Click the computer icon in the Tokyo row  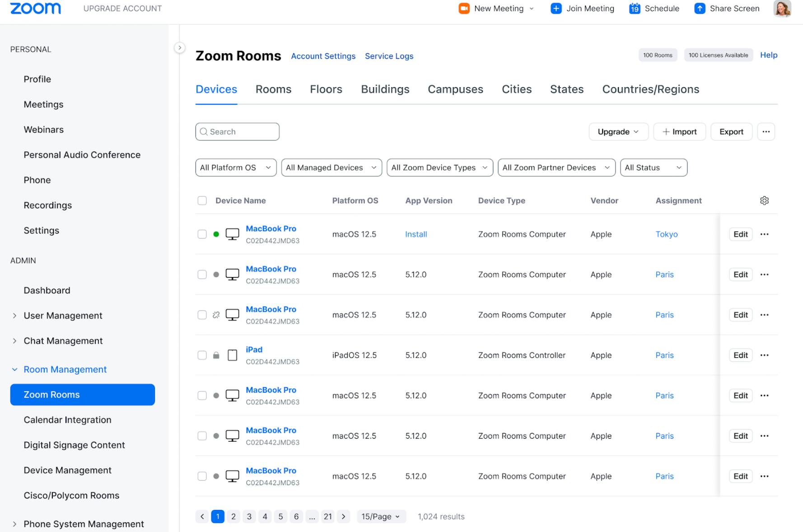point(232,234)
